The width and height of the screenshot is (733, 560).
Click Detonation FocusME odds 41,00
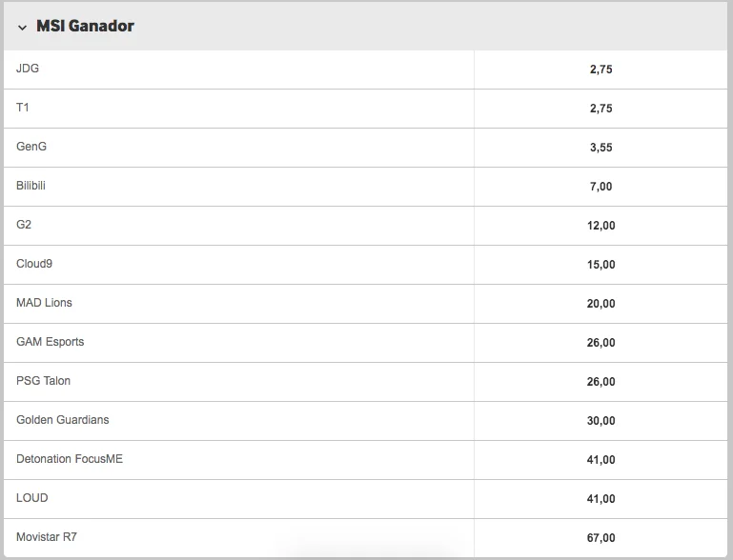601,460
